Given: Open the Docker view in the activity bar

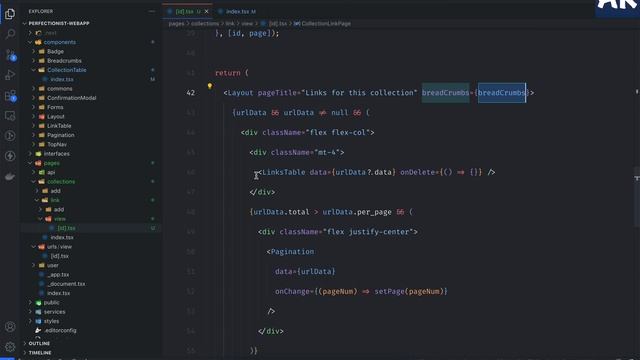Looking at the screenshot, I should [10, 176].
